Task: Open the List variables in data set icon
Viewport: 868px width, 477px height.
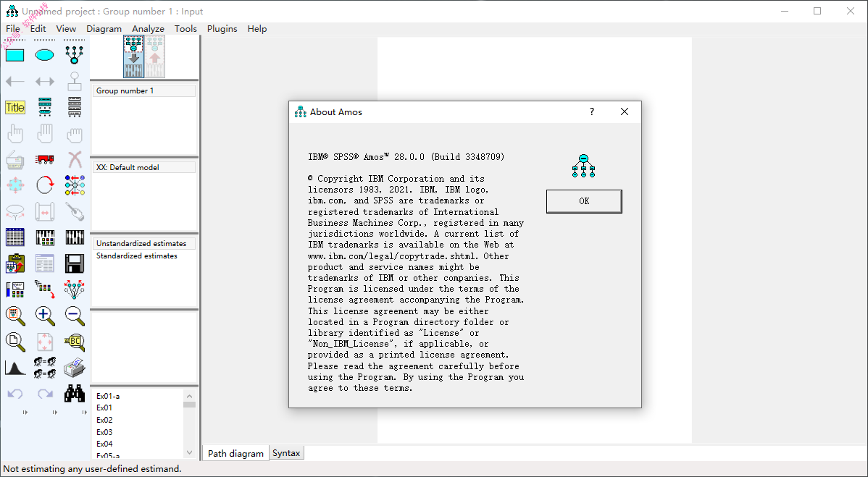Action: 75,106
